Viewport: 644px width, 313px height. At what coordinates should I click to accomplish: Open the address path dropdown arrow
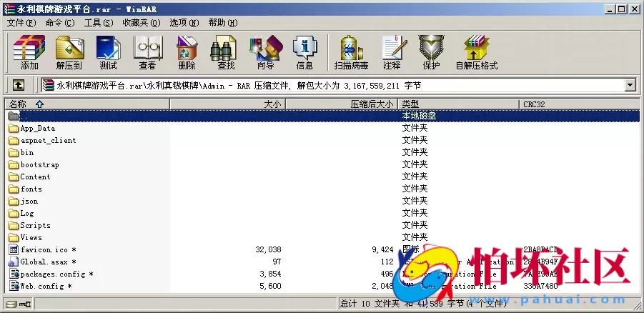[630, 86]
